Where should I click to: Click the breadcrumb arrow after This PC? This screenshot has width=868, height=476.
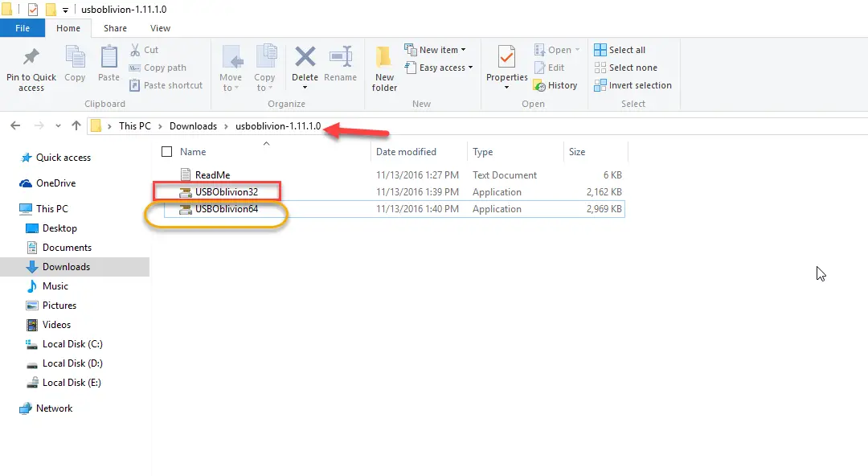(160, 126)
